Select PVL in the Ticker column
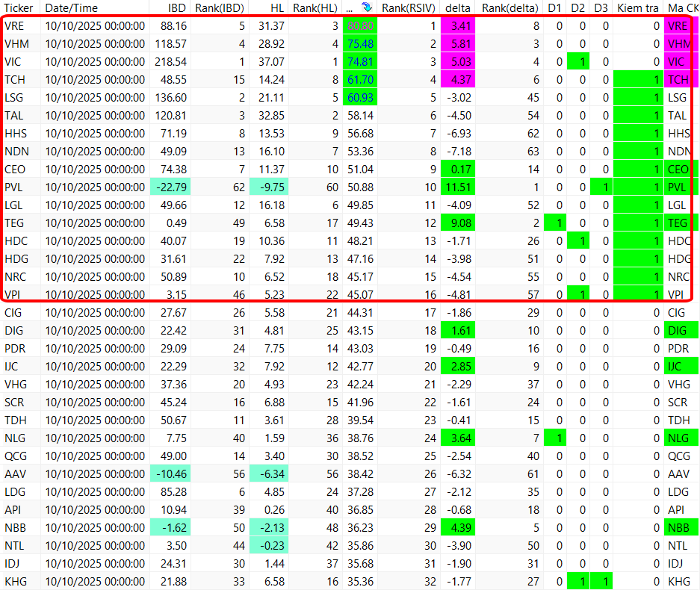This screenshot has width=700, height=590. pos(13,187)
